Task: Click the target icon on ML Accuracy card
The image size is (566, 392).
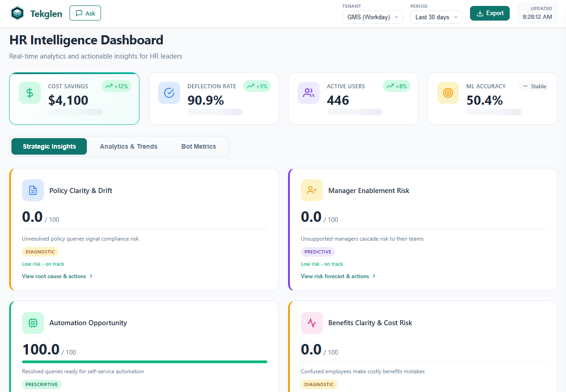Action: pos(448,93)
